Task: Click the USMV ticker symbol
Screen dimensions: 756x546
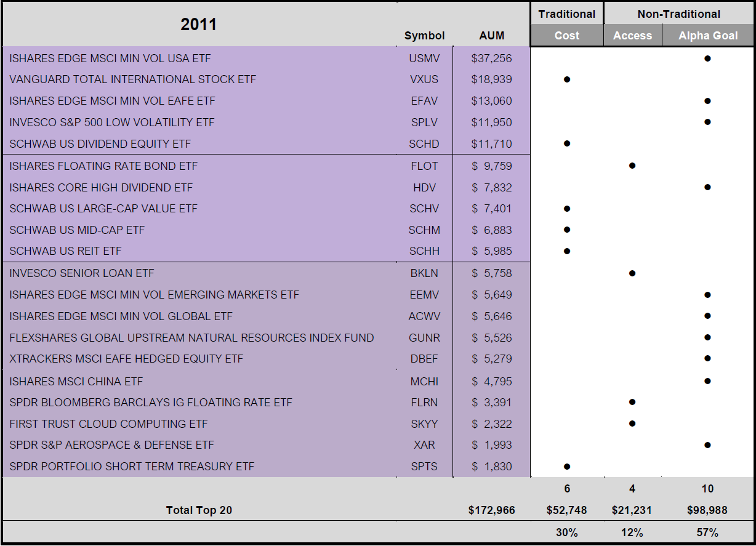Action: pyautogui.click(x=424, y=58)
